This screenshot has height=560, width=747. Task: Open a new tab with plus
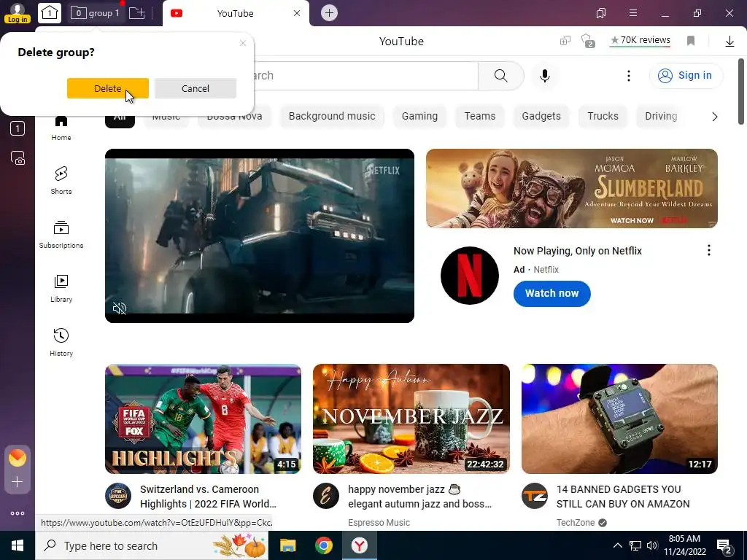(329, 13)
